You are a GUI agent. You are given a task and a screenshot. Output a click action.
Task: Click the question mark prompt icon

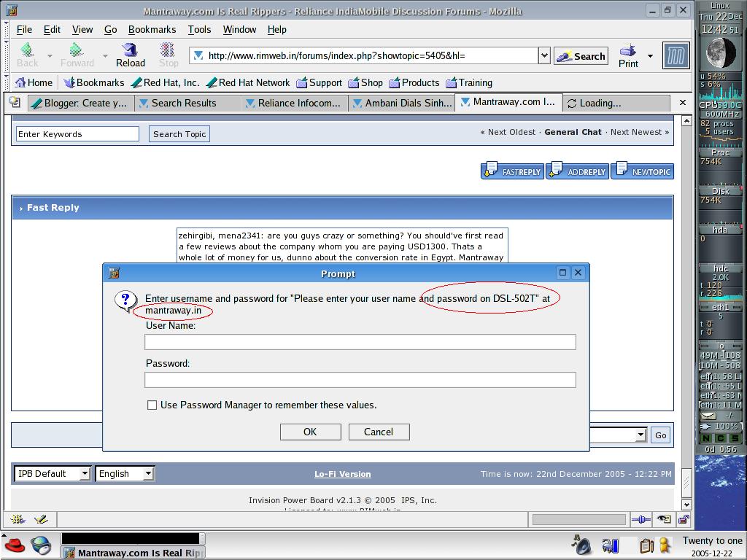click(x=125, y=301)
